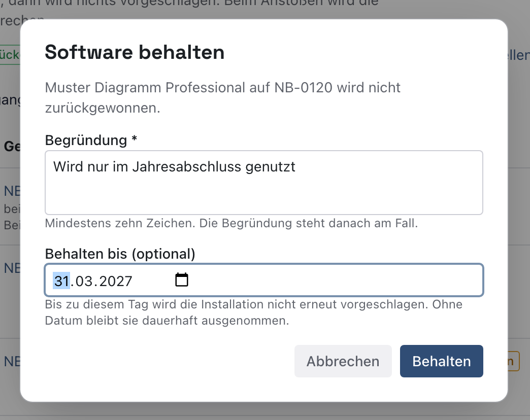The height and width of the screenshot is (420, 530).
Task: Select the day segment 31 in the date
Action: point(61,281)
